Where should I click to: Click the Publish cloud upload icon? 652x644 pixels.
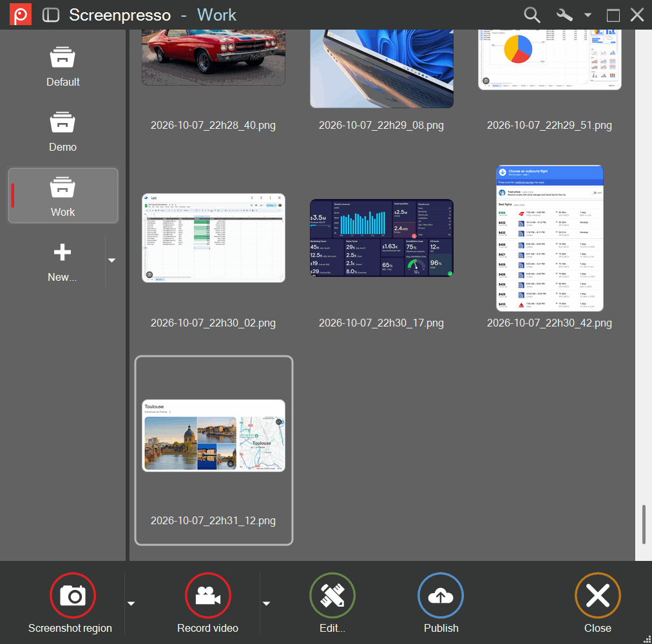pyautogui.click(x=441, y=595)
